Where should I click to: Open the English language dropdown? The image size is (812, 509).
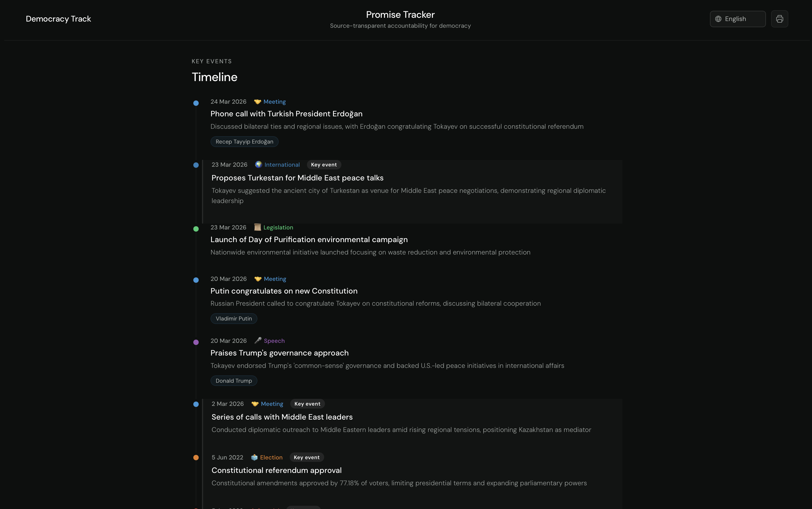click(x=737, y=19)
